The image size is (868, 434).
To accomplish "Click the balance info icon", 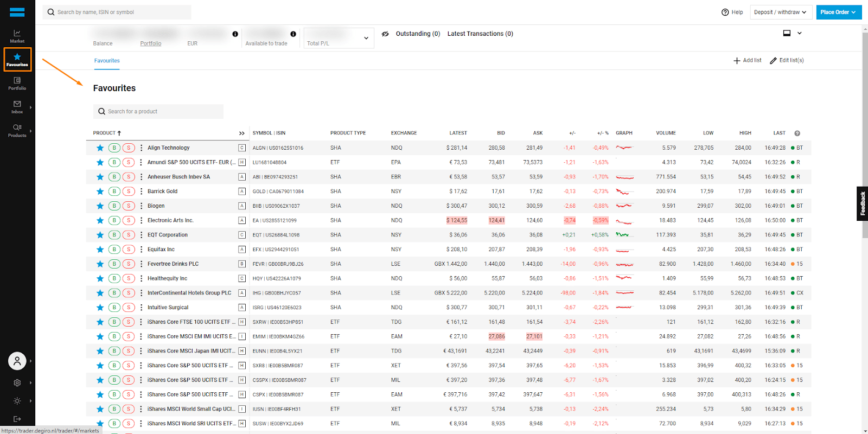I will click(x=235, y=34).
